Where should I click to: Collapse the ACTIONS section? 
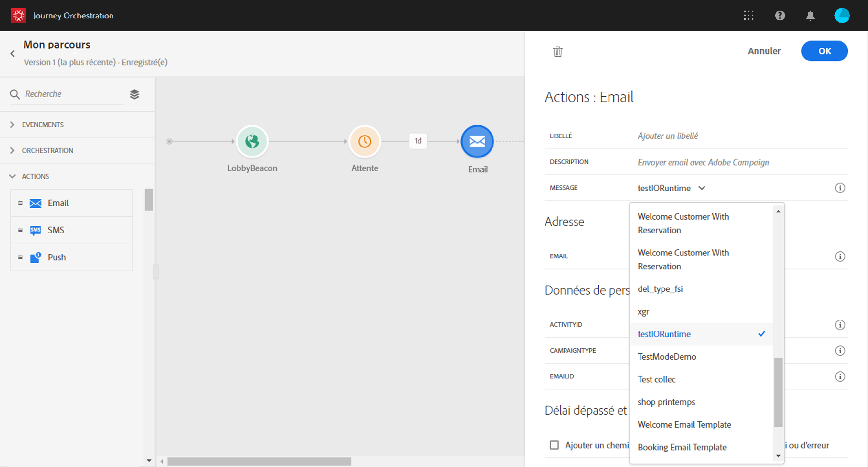(35, 176)
